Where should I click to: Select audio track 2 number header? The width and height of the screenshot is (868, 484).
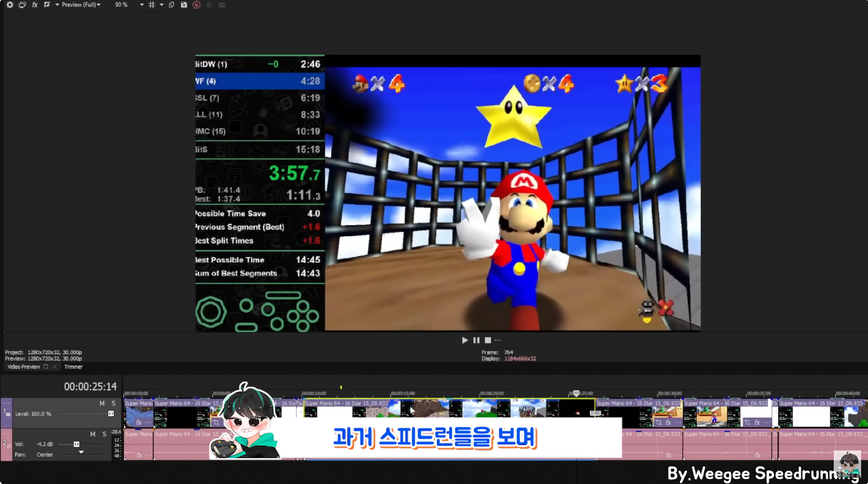6,444
